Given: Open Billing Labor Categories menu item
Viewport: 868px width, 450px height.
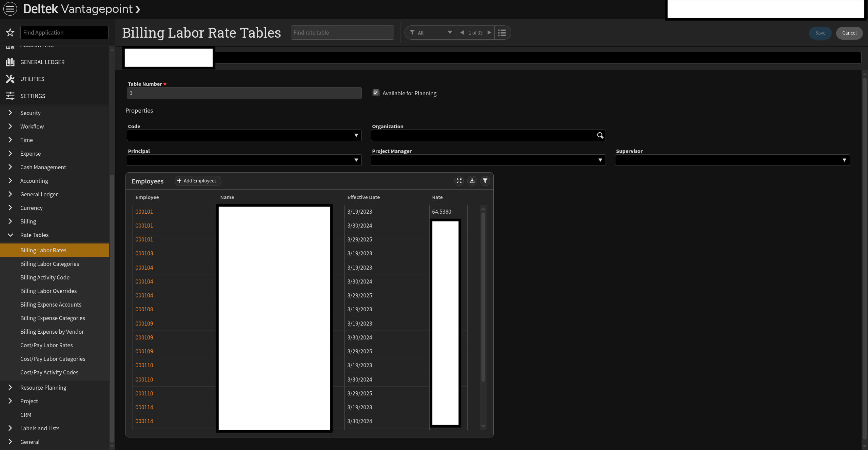Looking at the screenshot, I should point(50,264).
